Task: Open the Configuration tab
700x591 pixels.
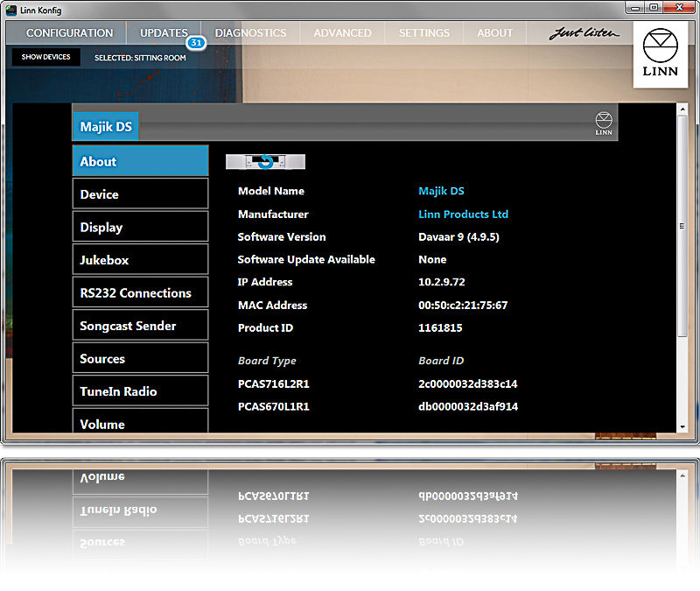Action: coord(69,33)
